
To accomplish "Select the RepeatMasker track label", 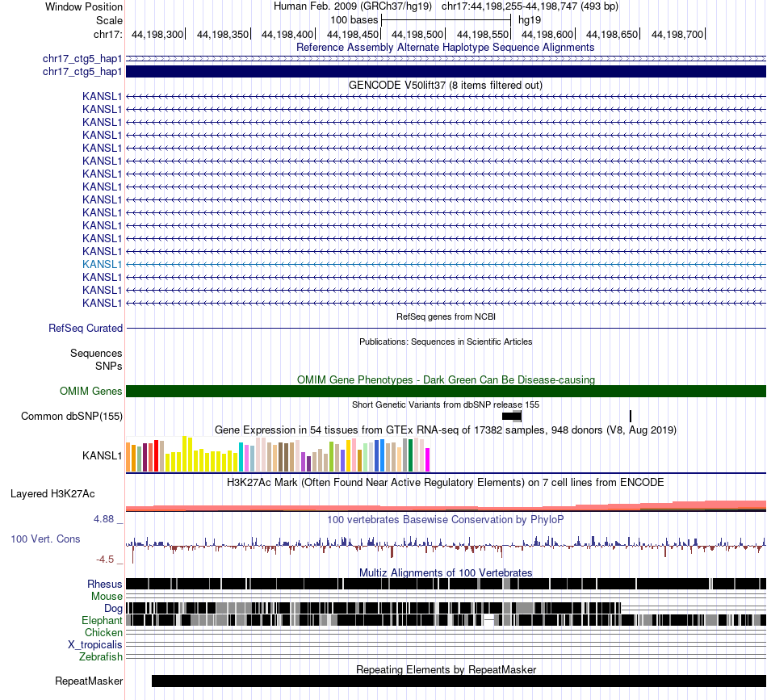I will point(89,681).
